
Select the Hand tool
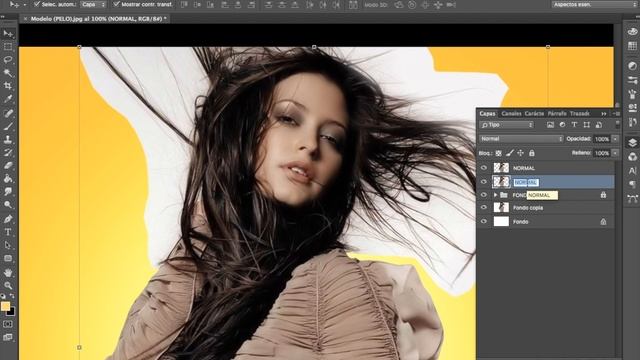coord(8,272)
